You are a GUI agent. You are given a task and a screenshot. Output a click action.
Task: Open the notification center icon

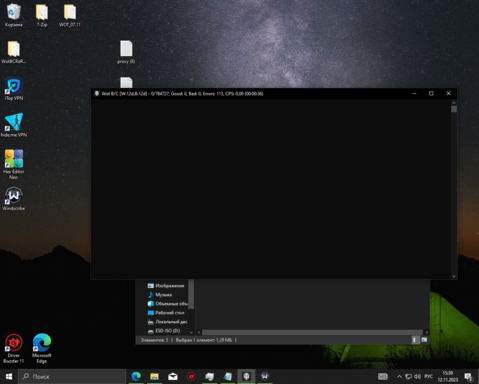tap(469, 377)
